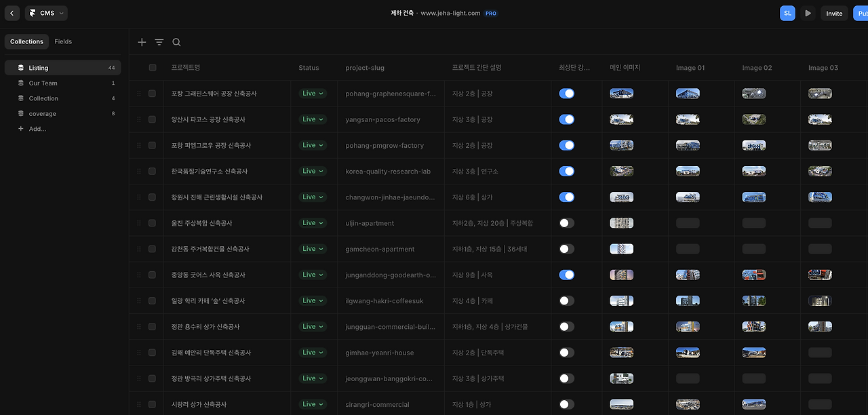The image size is (868, 415).
Task: Open the search icon above the table
Action: click(176, 41)
